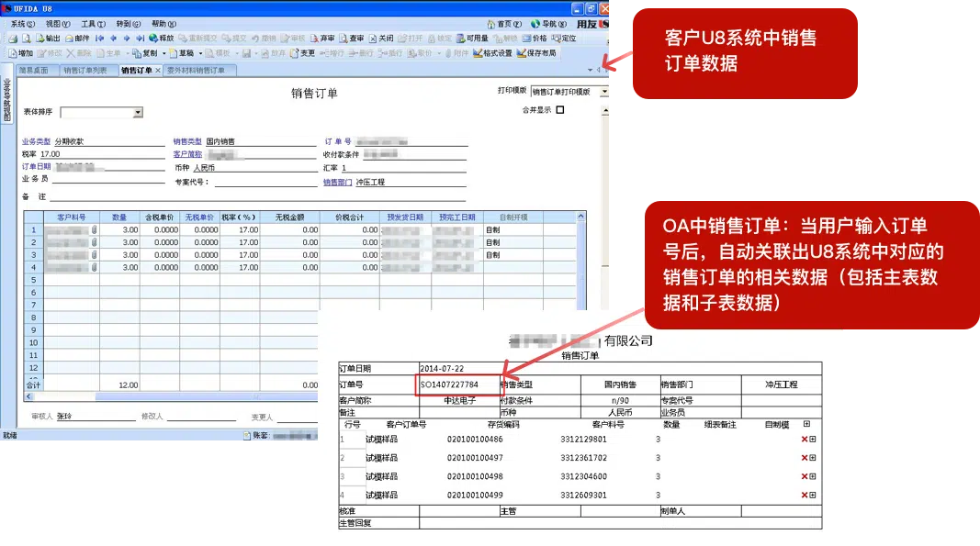The image size is (980, 546).
Task: Insert row after 3312609301 using plus icon
Action: (813, 496)
